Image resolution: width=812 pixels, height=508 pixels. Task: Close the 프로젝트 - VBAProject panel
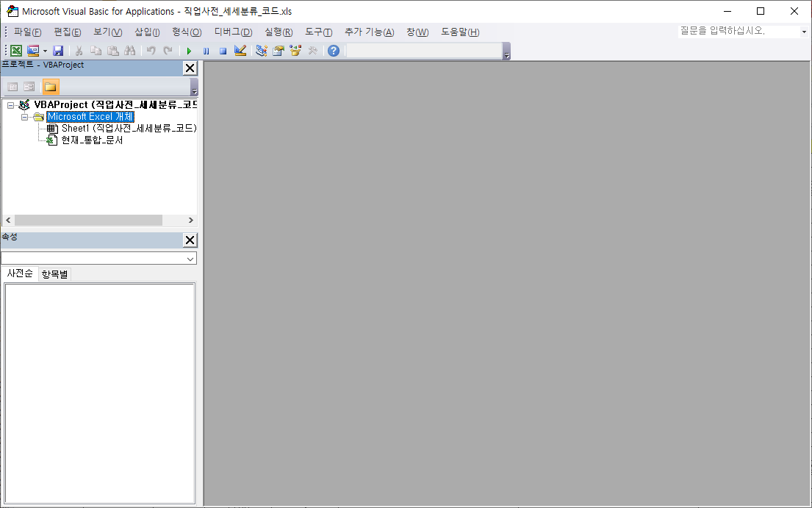point(190,68)
